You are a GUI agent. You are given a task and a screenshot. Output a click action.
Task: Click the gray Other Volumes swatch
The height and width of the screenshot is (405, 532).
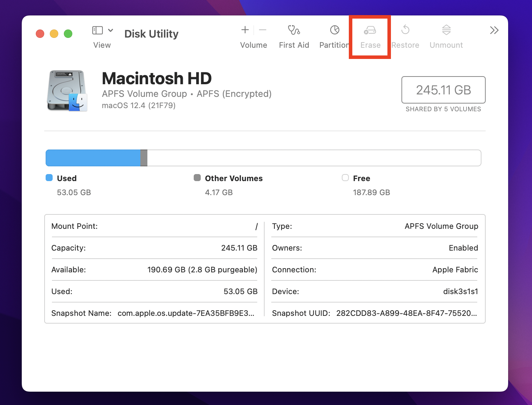pyautogui.click(x=197, y=178)
